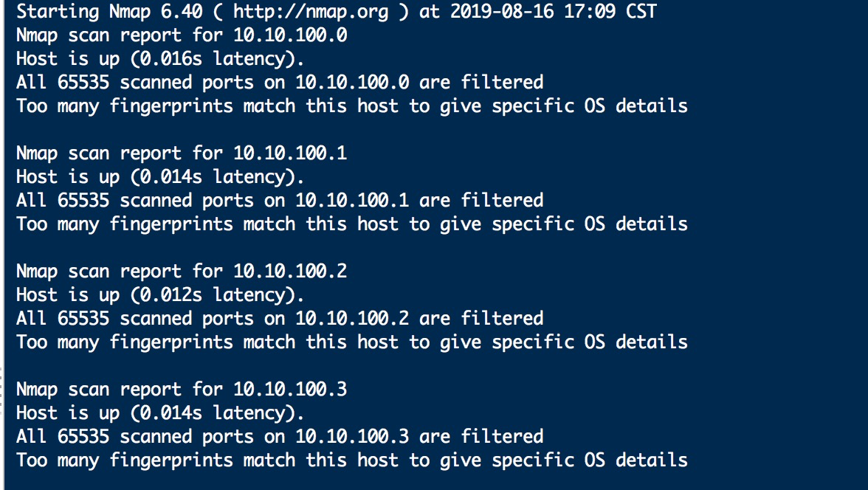Click the filtered ports line mentioning 10.10.100.3
Image resolution: width=868 pixels, height=490 pixels.
pyautogui.click(x=280, y=437)
